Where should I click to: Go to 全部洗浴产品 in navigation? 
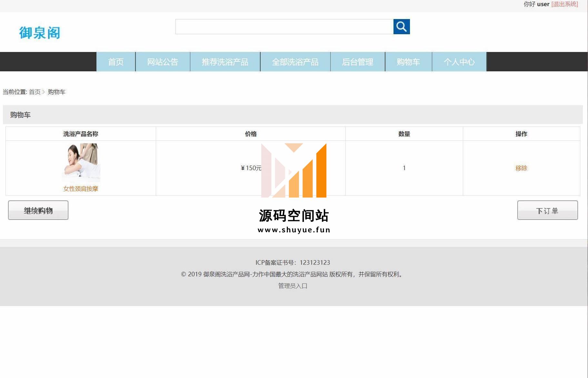coord(295,62)
